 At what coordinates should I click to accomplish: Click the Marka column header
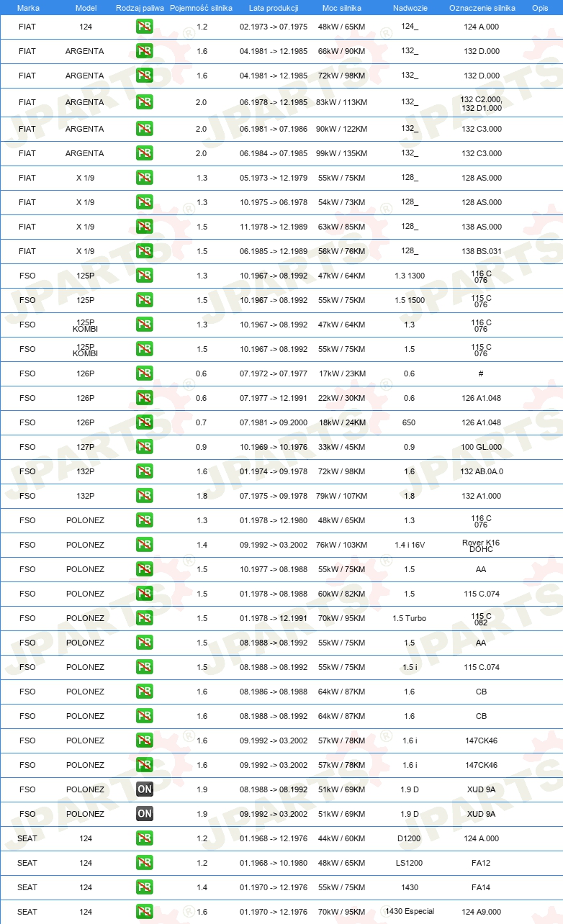tap(28, 7)
